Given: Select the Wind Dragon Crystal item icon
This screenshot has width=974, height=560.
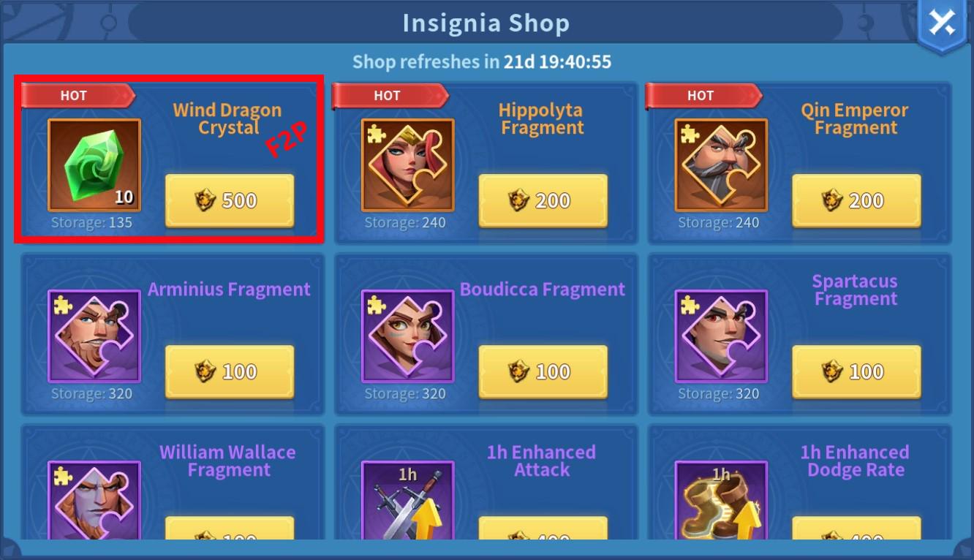Looking at the screenshot, I should [94, 165].
